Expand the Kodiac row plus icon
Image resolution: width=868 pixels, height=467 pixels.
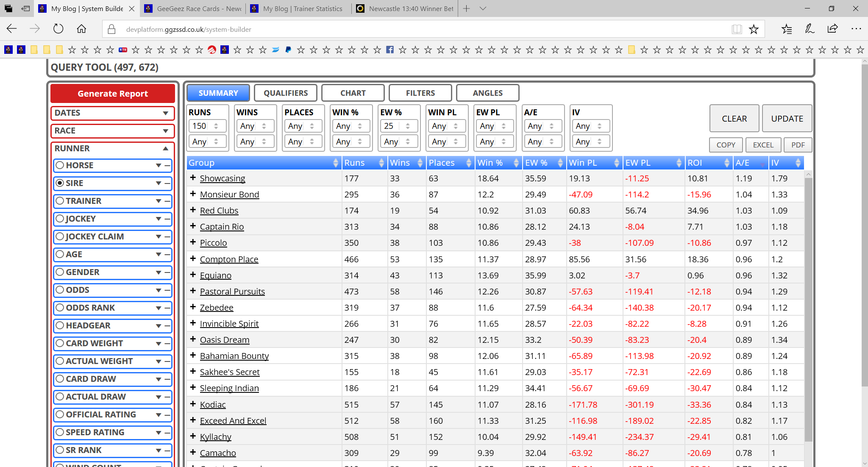click(193, 404)
